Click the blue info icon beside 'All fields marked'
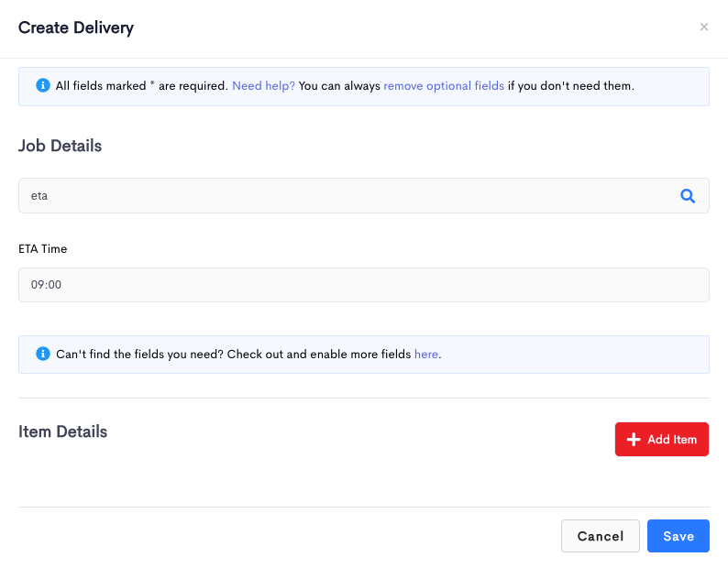Viewport: 728px width, 568px height. (x=43, y=85)
